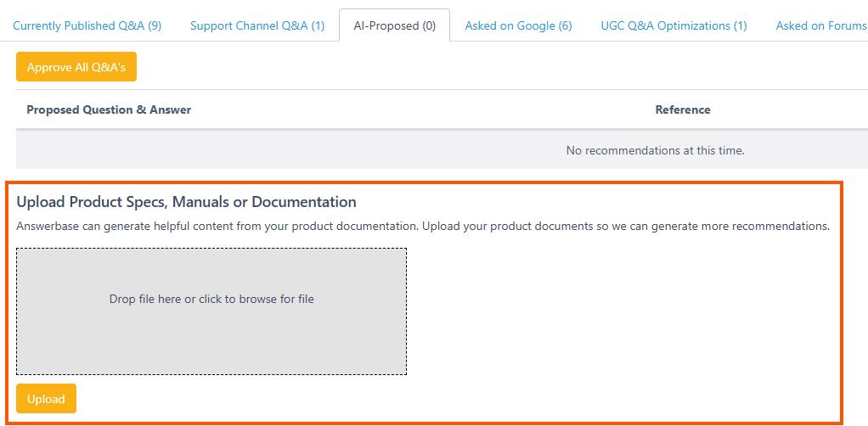Click empty space right of Approve All button
This screenshot has width=868, height=426.
point(499,67)
